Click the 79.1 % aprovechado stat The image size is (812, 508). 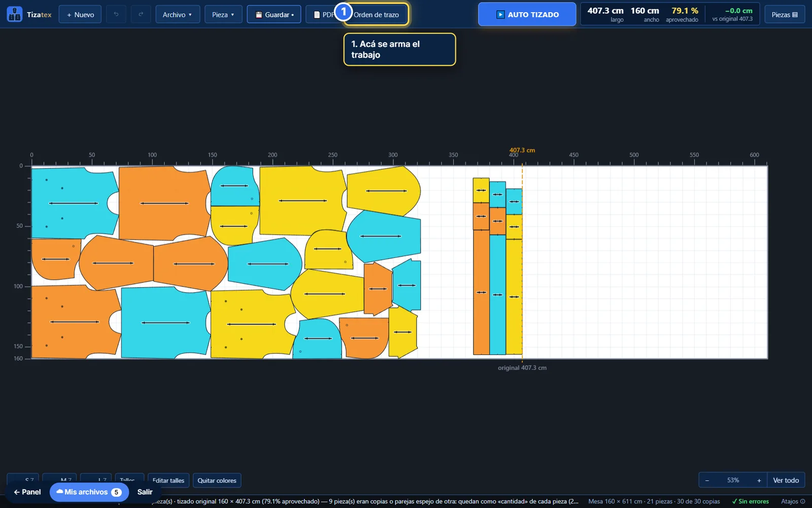(683, 14)
